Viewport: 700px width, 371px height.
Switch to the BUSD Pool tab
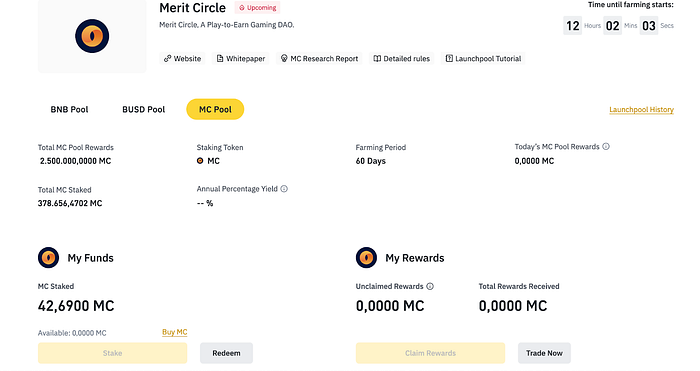pos(144,109)
